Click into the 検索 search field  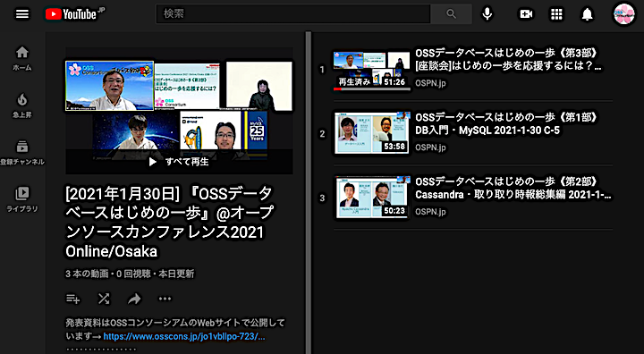click(292, 14)
